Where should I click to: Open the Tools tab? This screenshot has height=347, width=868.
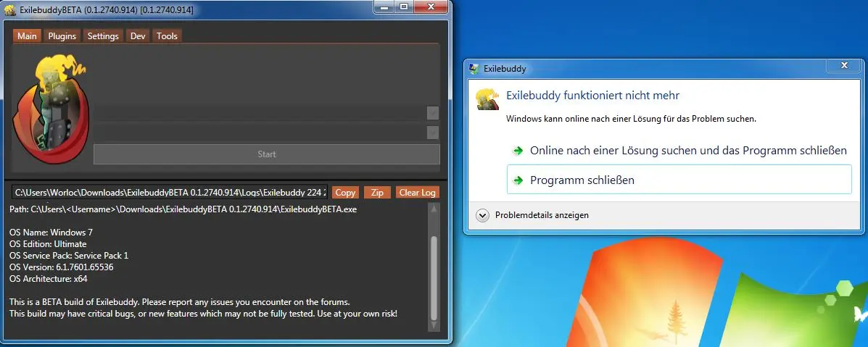167,36
